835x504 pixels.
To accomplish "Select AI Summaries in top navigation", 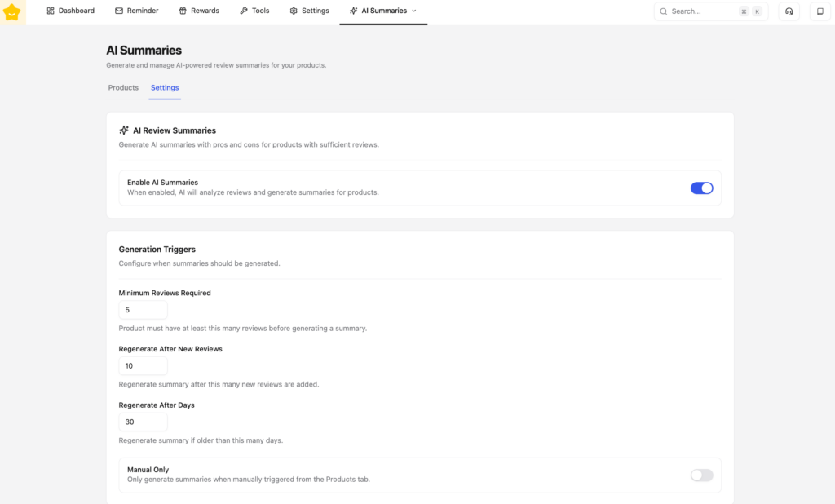I will pos(383,11).
